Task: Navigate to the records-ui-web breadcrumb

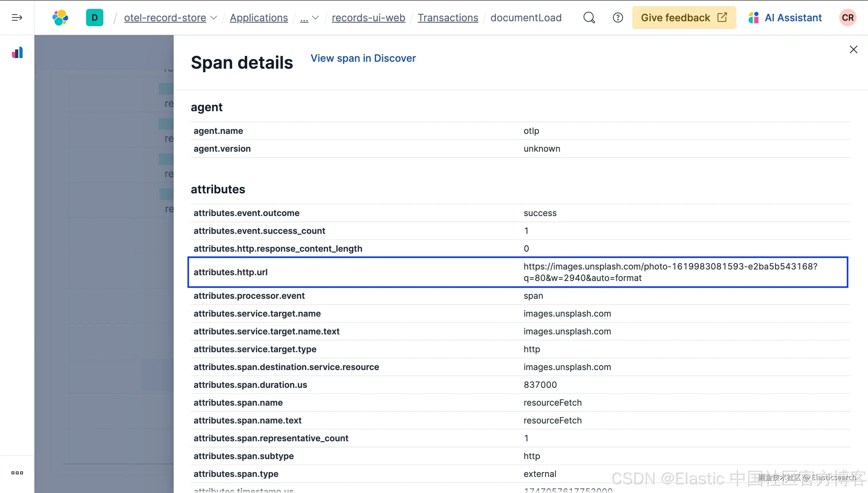Action: 368,18
